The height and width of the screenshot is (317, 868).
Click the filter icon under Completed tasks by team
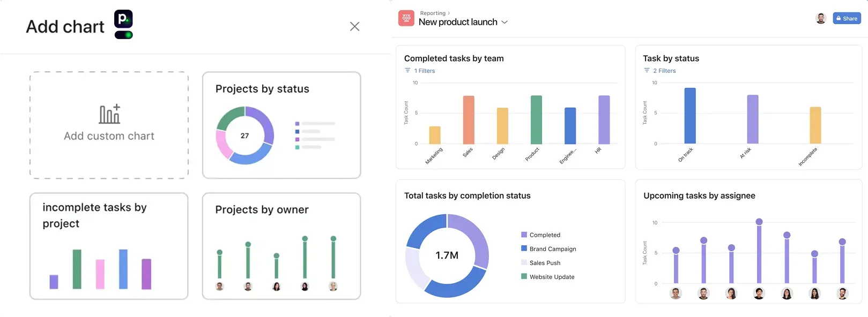click(x=407, y=71)
